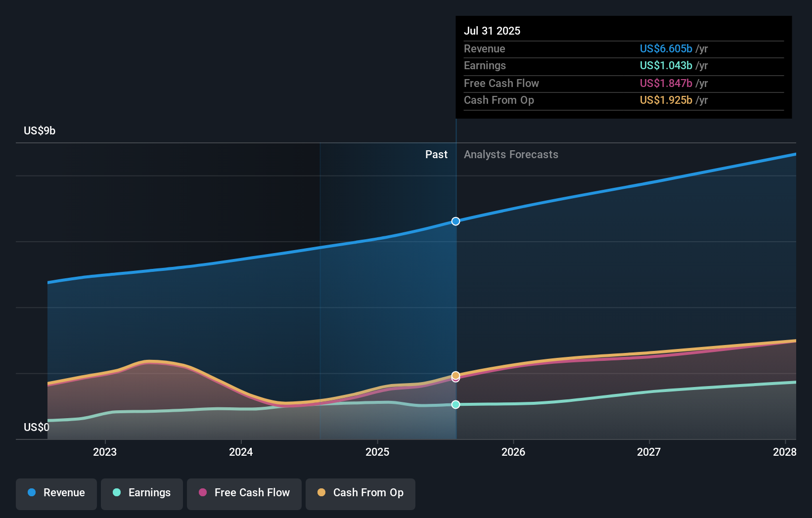Expand the Jul 31 2025 tooltip header

(x=492, y=30)
